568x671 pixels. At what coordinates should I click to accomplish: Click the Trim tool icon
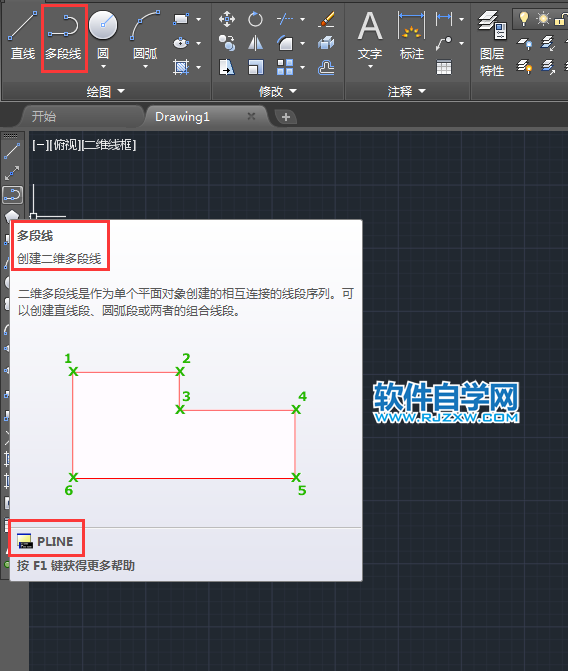(285, 19)
